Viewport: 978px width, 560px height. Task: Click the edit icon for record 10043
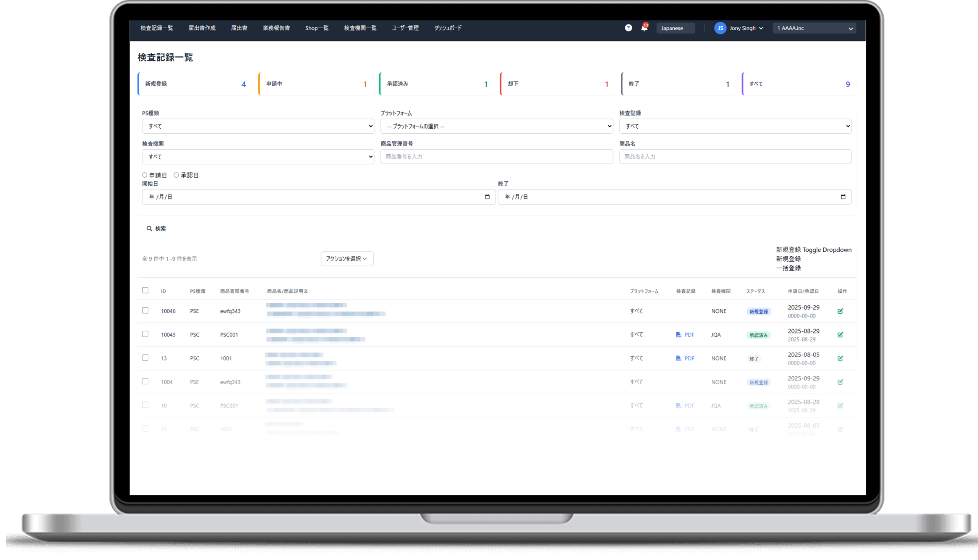pyautogui.click(x=840, y=335)
